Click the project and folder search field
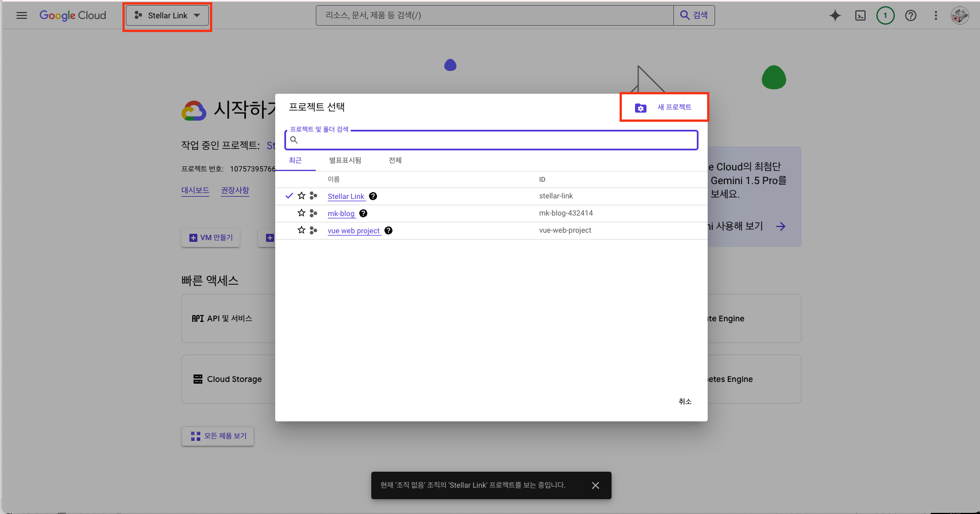980x514 pixels. (491, 140)
